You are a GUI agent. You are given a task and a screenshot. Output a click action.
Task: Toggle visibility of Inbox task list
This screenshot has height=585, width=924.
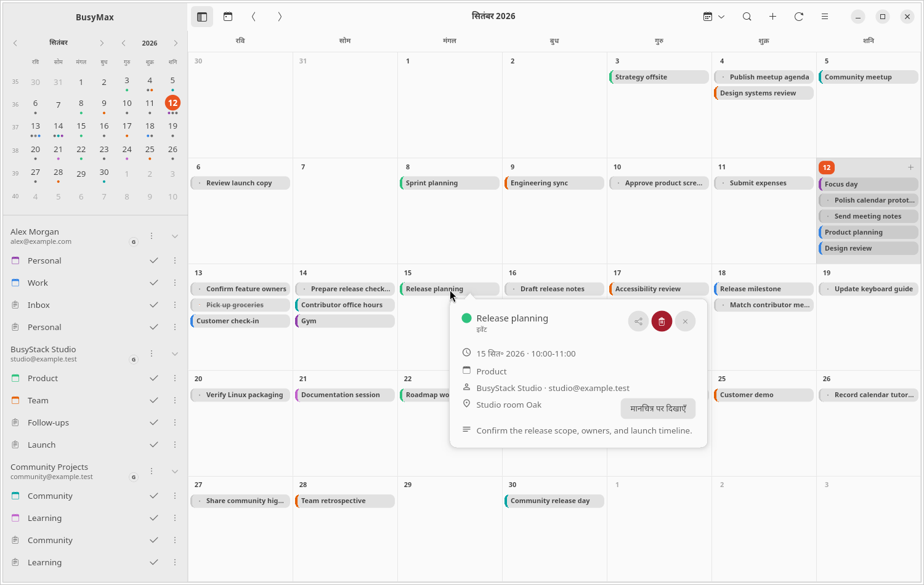(154, 305)
